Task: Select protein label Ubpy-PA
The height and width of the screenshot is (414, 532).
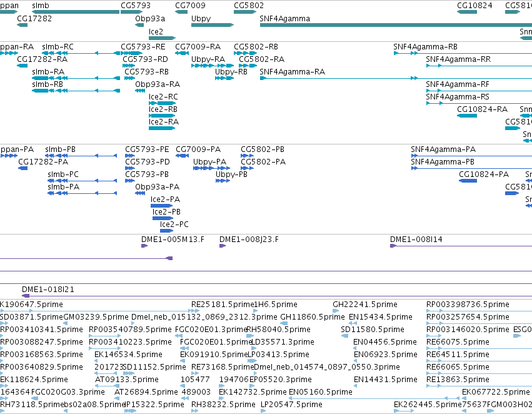Action: (x=209, y=162)
